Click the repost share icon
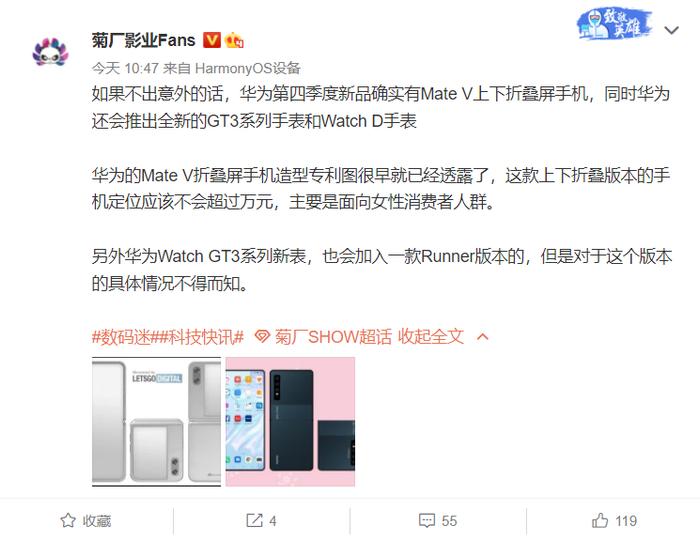700x541 pixels. pos(254,520)
